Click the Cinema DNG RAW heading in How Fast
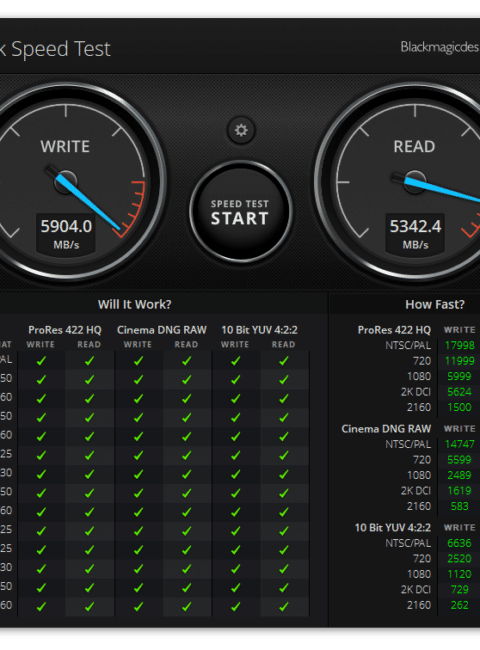This screenshot has height=650, width=480. (386, 429)
